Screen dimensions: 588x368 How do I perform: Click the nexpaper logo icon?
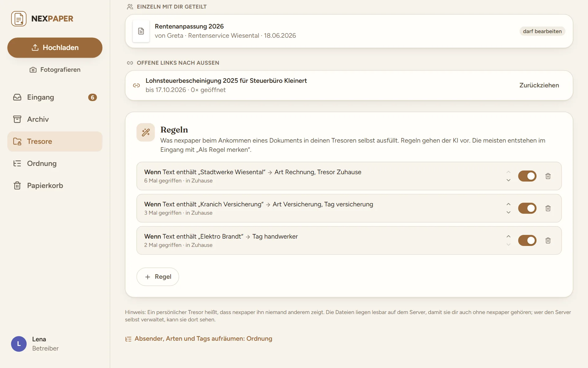click(x=19, y=19)
